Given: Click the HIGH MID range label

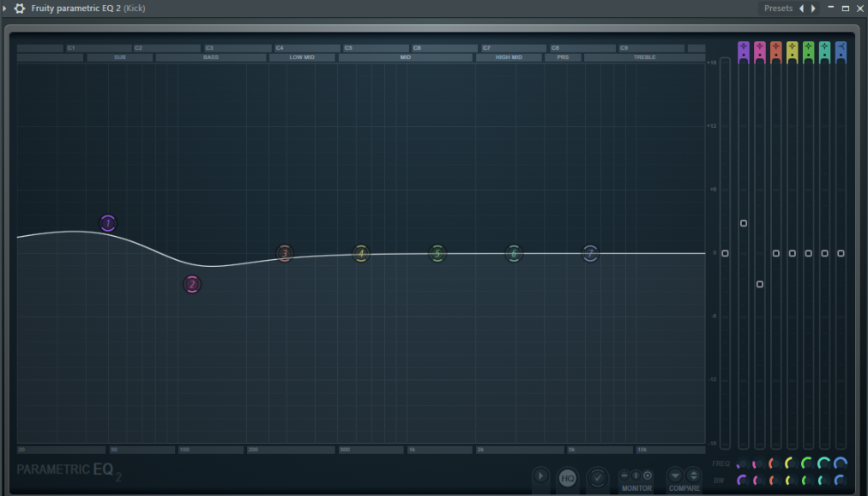Looking at the screenshot, I should [509, 57].
